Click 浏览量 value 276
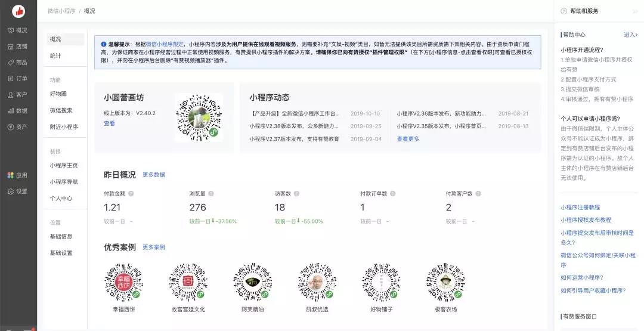This screenshot has height=331, width=644. coord(197,208)
